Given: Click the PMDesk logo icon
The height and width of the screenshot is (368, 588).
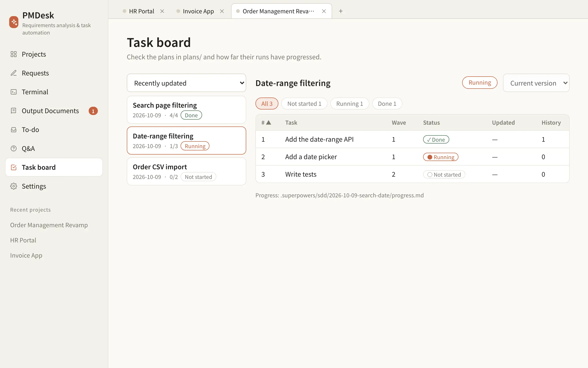Looking at the screenshot, I should point(14,22).
